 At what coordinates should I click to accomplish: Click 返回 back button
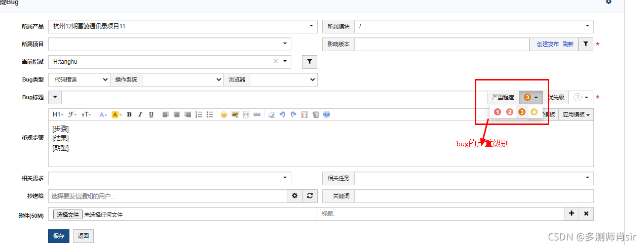point(83,236)
